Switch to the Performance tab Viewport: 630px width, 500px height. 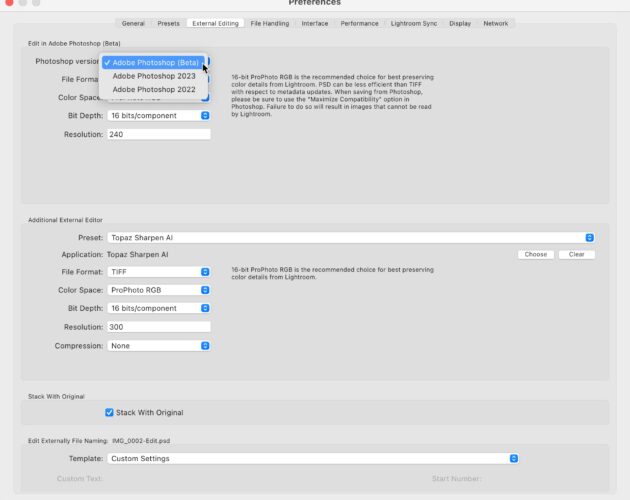pyautogui.click(x=359, y=23)
